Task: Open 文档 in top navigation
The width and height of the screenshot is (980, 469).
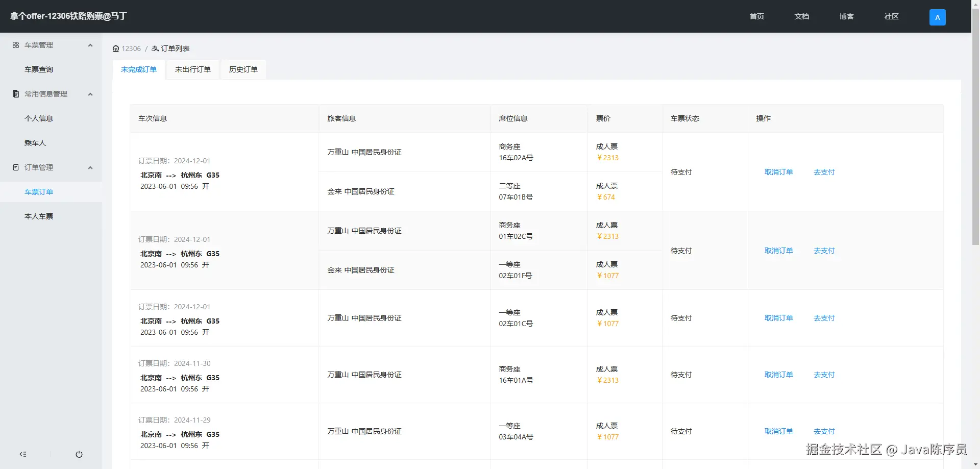Action: coord(801,16)
